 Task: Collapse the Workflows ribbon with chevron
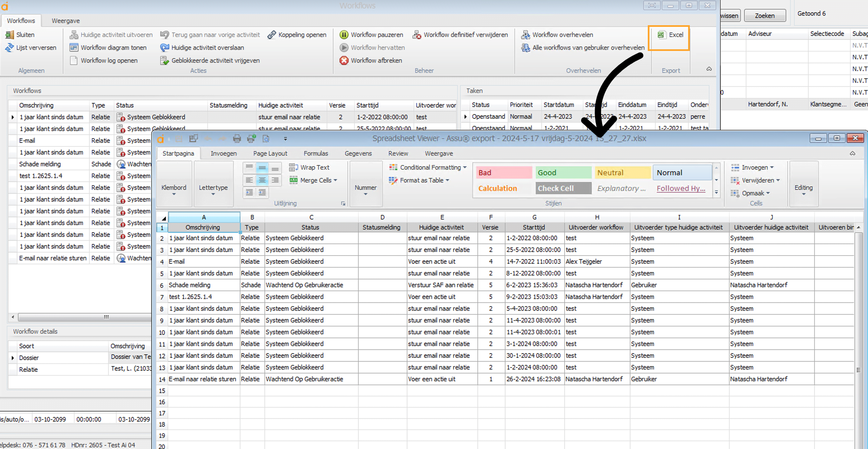pos(709,69)
